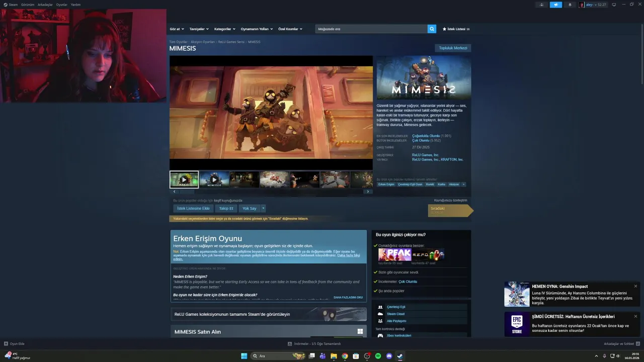Open File Explorer from the taskbar
644x362 pixels.
334,356
